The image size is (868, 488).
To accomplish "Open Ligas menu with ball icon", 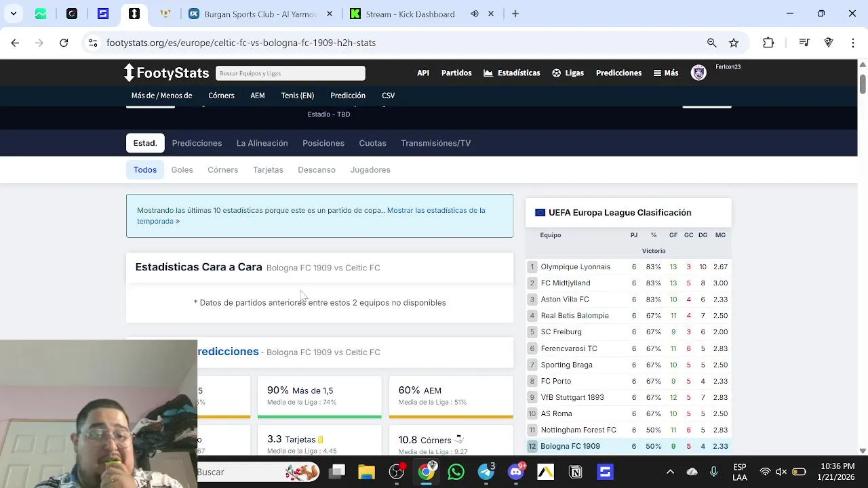I will point(568,73).
